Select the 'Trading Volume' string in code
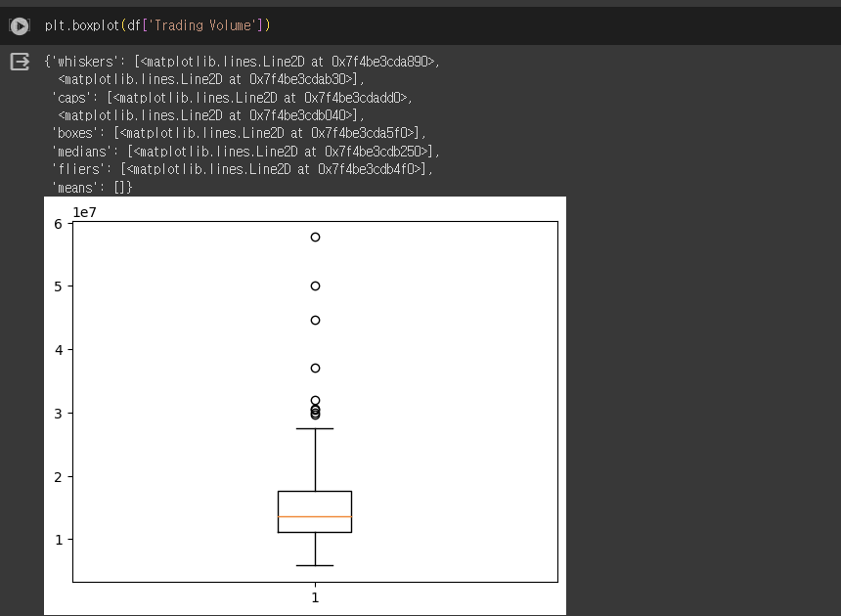This screenshot has height=616, width=841. tap(202, 25)
